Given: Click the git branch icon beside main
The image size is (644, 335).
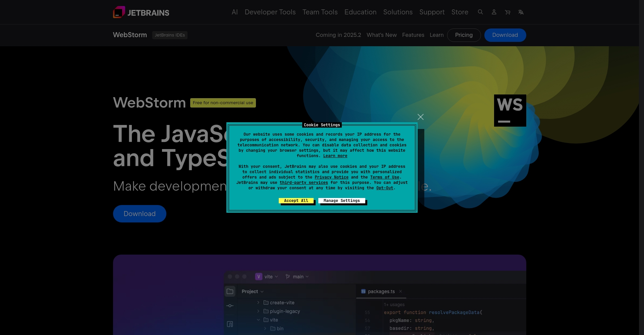Looking at the screenshot, I should [288, 277].
